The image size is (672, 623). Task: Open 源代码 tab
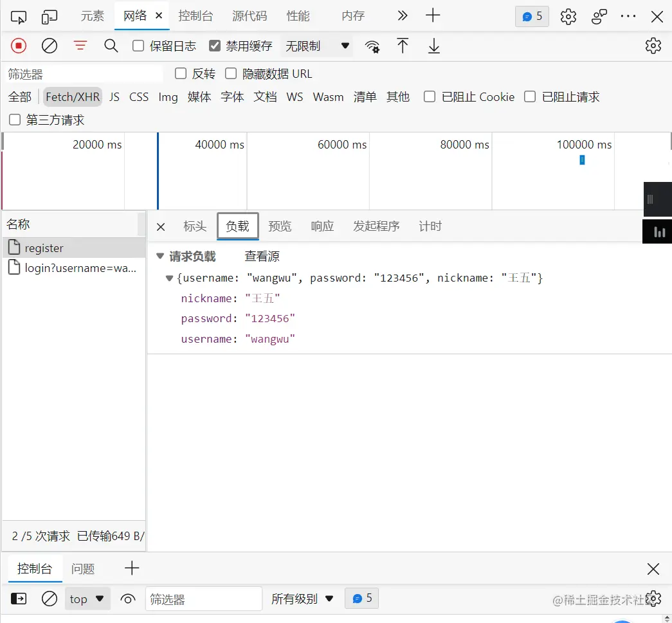[250, 16]
